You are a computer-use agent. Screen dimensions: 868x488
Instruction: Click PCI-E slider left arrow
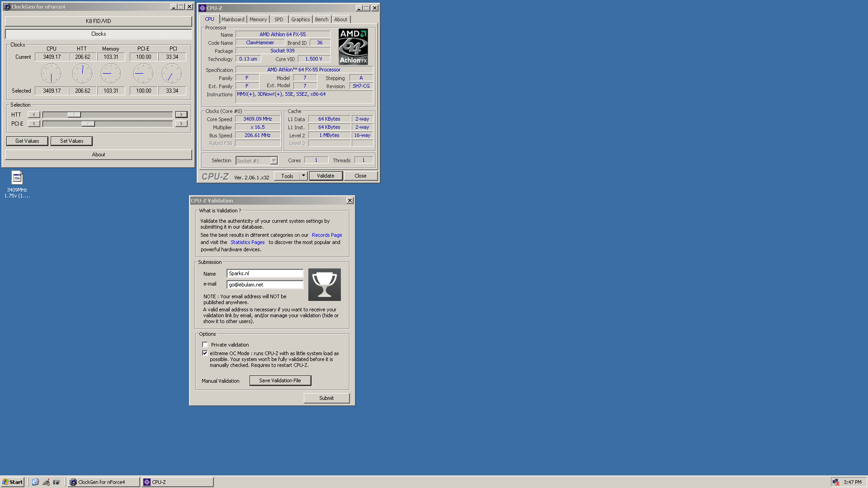34,124
